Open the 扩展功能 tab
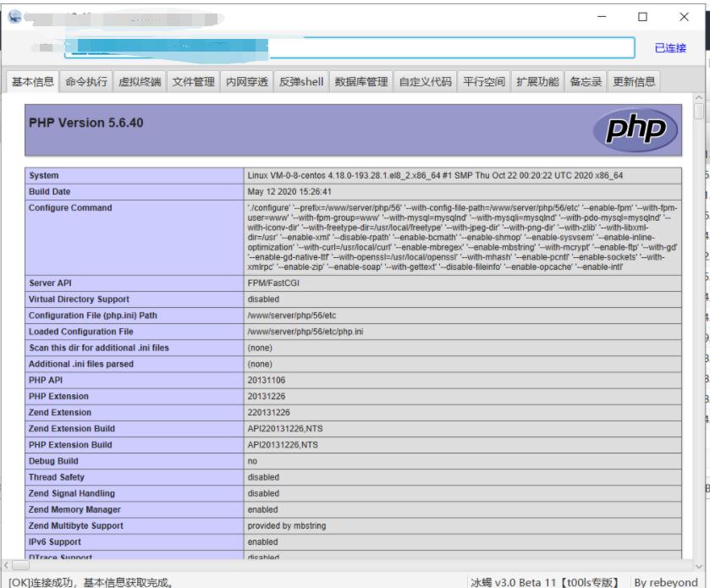This screenshot has height=588, width=710. tap(537, 81)
